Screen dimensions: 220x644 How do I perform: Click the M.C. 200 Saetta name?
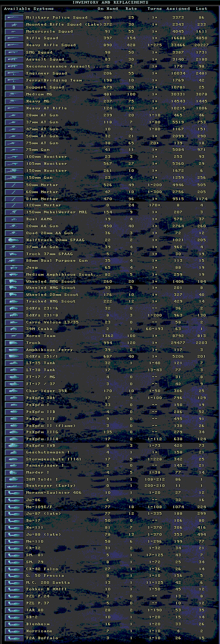pyautogui.click(x=48, y=582)
